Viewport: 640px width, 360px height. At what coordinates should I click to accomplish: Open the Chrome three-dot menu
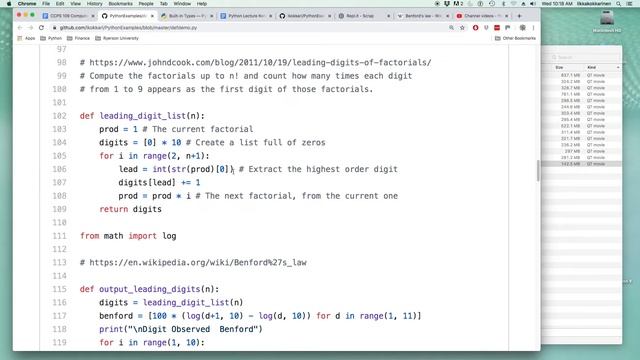(x=533, y=28)
